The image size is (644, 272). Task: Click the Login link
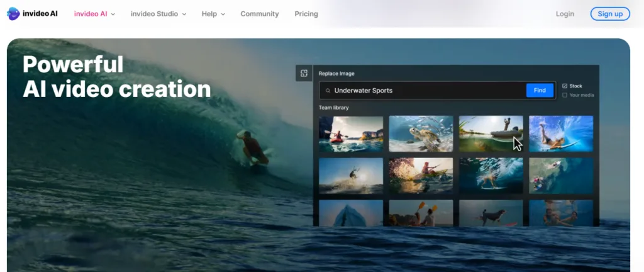click(565, 14)
